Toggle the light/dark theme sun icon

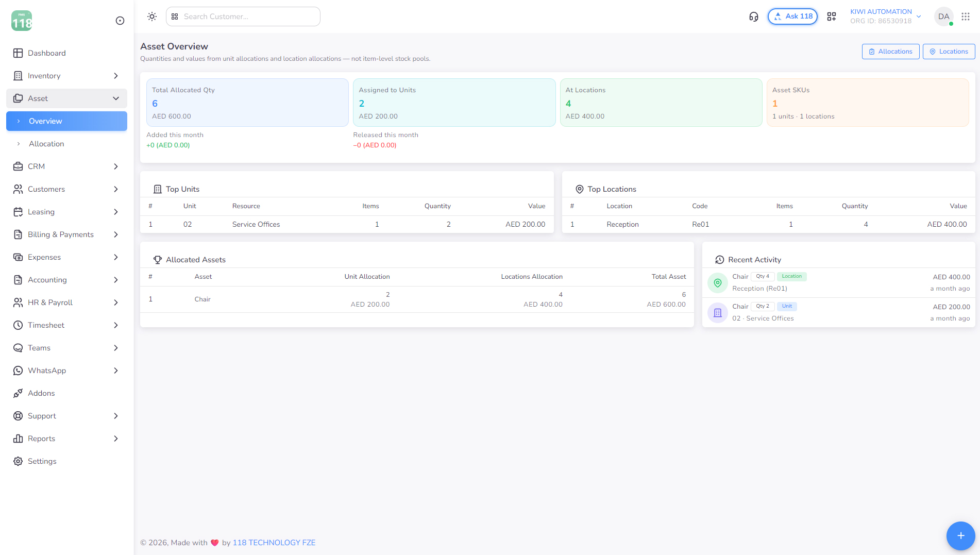pos(151,16)
